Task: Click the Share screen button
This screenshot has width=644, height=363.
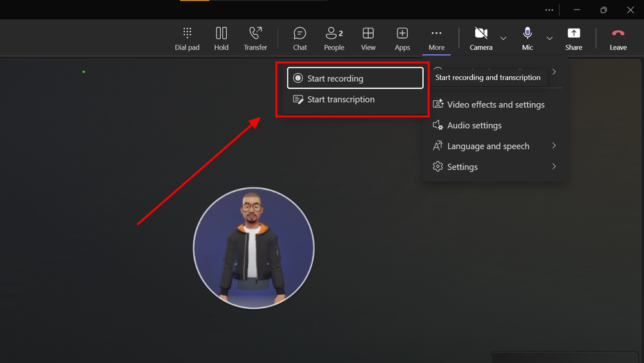Action: click(x=573, y=38)
